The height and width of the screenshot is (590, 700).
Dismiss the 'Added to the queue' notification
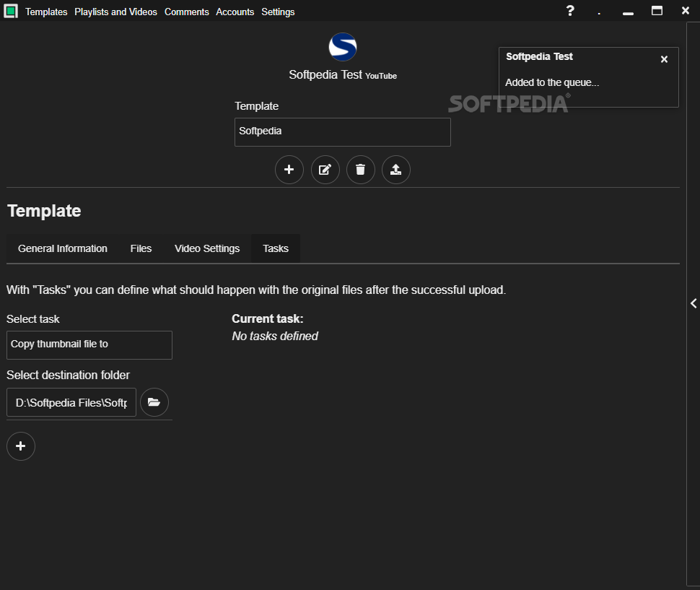[x=664, y=59]
